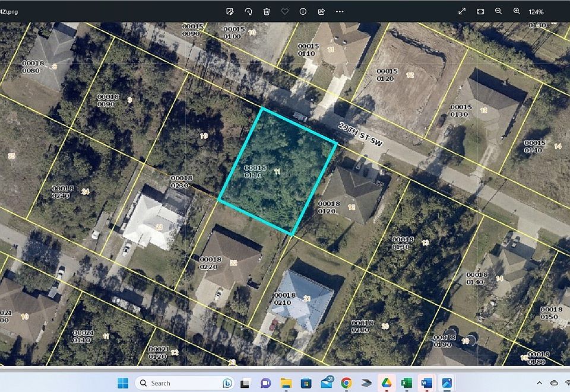Open the Windows Start menu

tap(123, 383)
